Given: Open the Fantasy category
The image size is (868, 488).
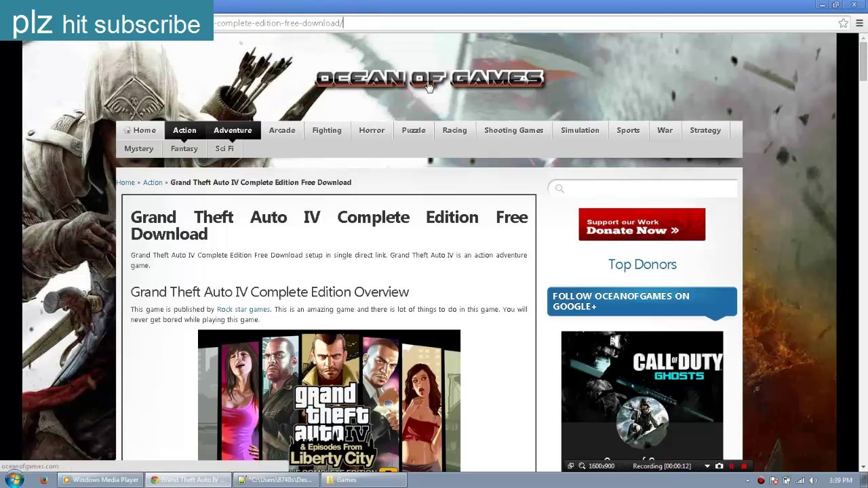Looking at the screenshot, I should (x=184, y=148).
